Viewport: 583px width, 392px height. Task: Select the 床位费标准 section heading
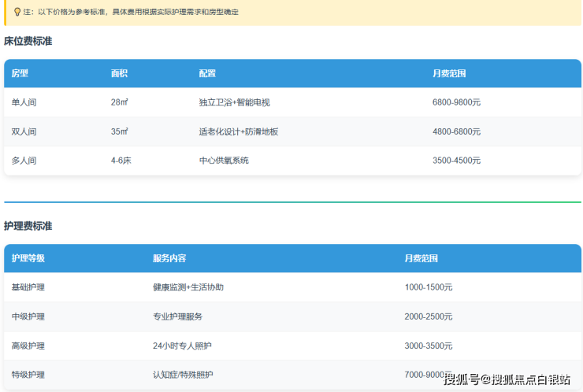click(x=28, y=41)
